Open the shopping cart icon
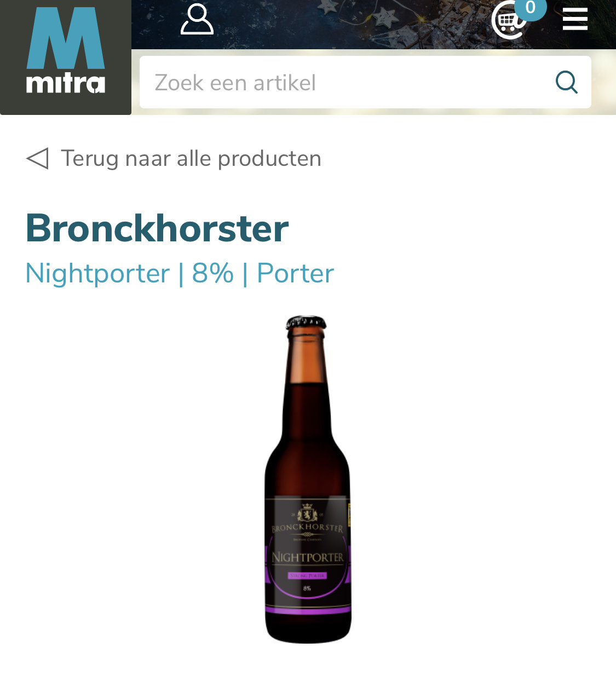Image resolution: width=616 pixels, height=677 pixels. point(508,22)
